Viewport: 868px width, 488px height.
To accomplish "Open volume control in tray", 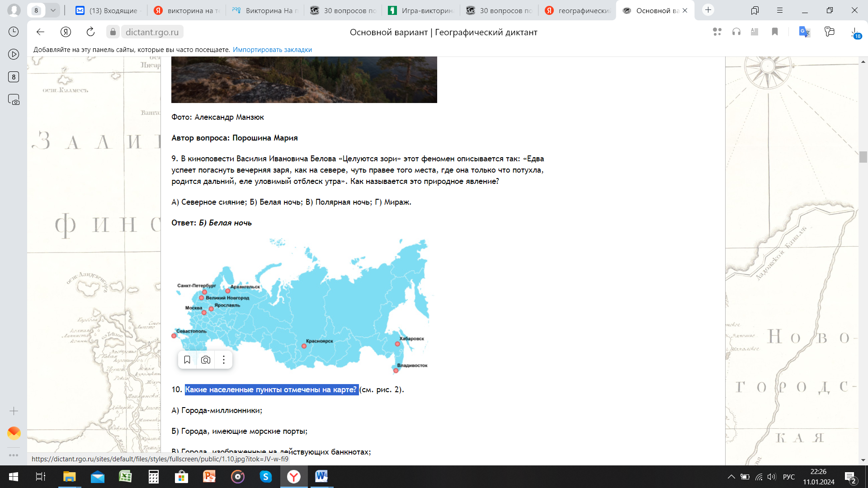I will tap(771, 477).
